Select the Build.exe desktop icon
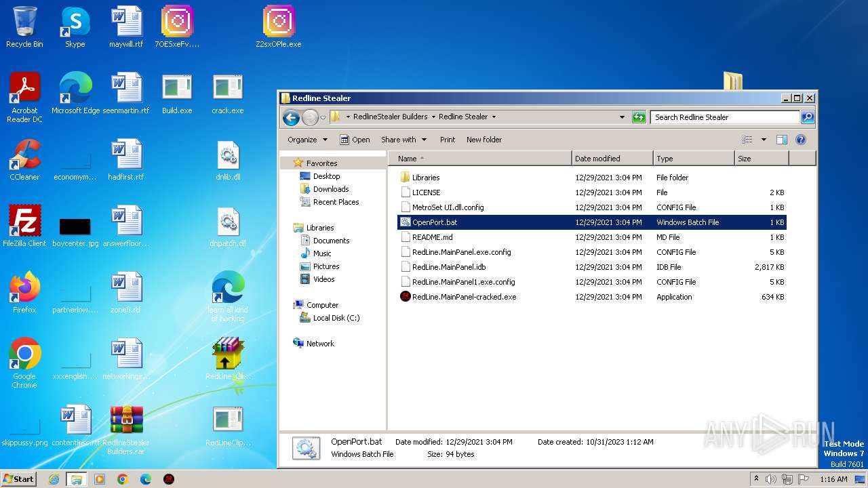The width and height of the screenshot is (868, 488). tap(177, 94)
